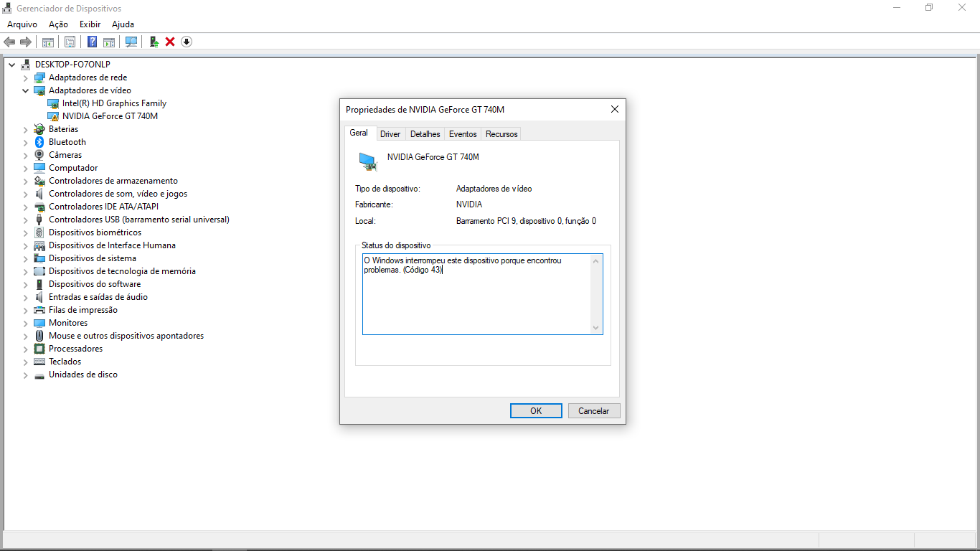
Task: Select NVIDIA GeForce GT 740M in tree
Action: [x=110, y=116]
